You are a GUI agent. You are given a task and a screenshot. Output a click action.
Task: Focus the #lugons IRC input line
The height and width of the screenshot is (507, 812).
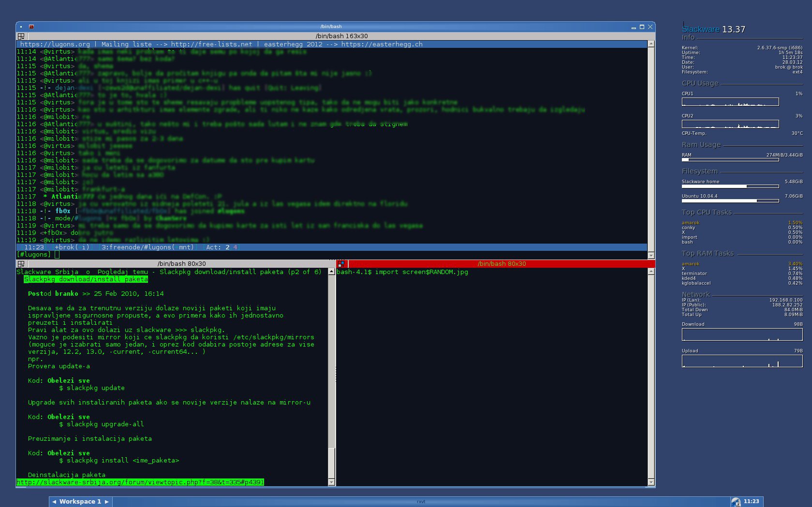tap(193, 255)
